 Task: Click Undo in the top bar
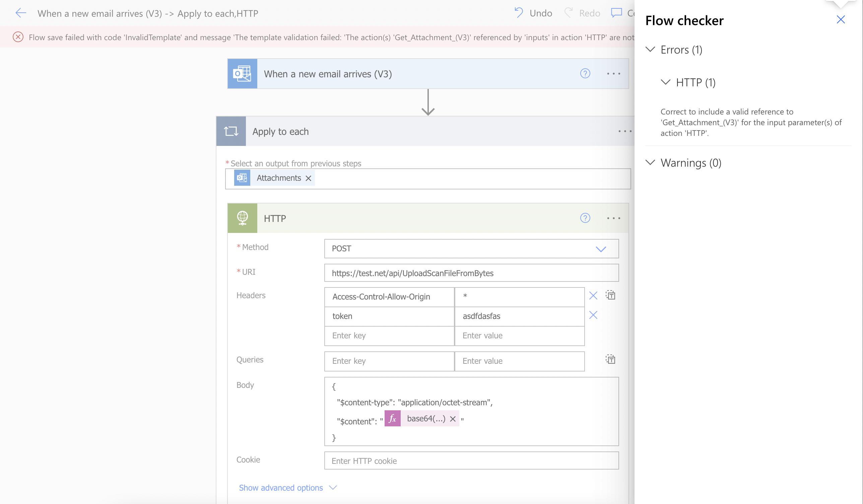pyautogui.click(x=534, y=13)
